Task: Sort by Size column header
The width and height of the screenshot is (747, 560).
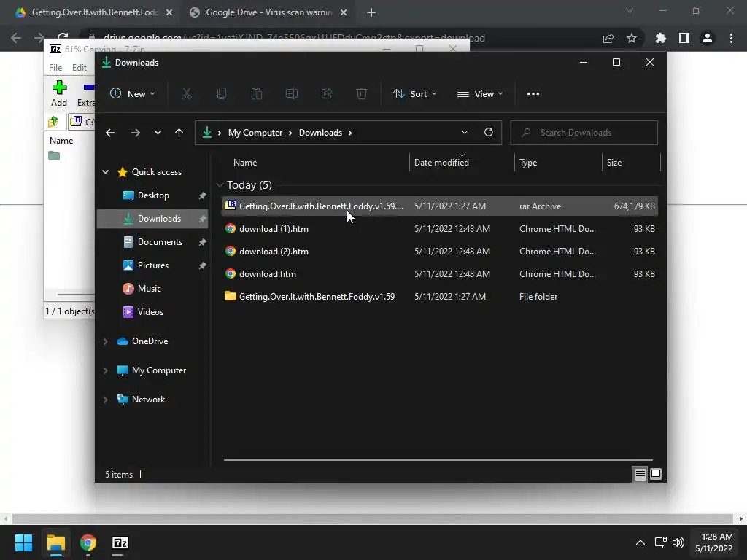Action: pos(631,163)
